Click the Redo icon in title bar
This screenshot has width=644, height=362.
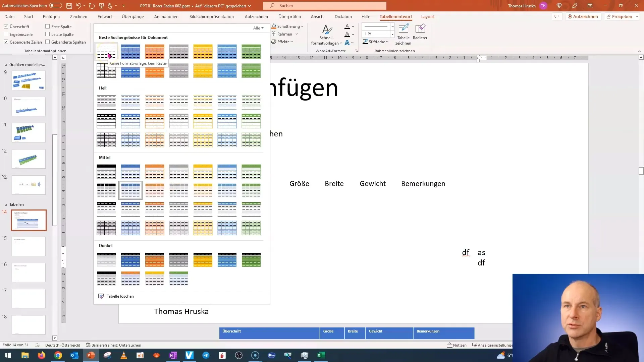pos(92,6)
